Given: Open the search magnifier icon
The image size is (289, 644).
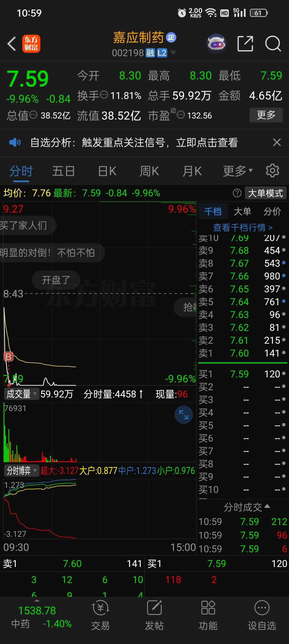Looking at the screenshot, I should tap(273, 43).
